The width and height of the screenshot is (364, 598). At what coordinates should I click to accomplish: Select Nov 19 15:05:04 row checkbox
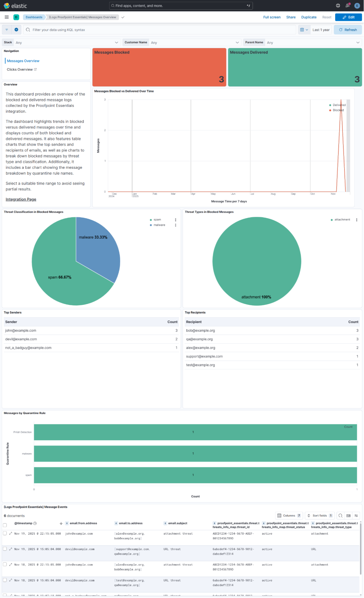pyautogui.click(x=5, y=549)
